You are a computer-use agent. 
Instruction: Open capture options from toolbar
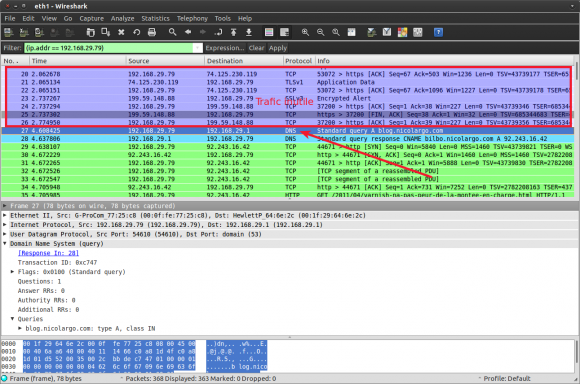tap(24, 33)
